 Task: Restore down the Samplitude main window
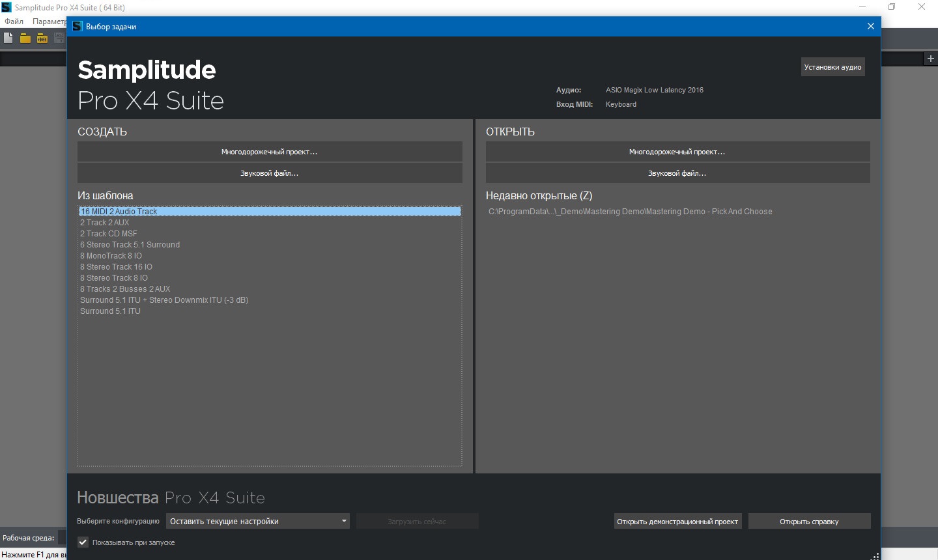pos(892,7)
